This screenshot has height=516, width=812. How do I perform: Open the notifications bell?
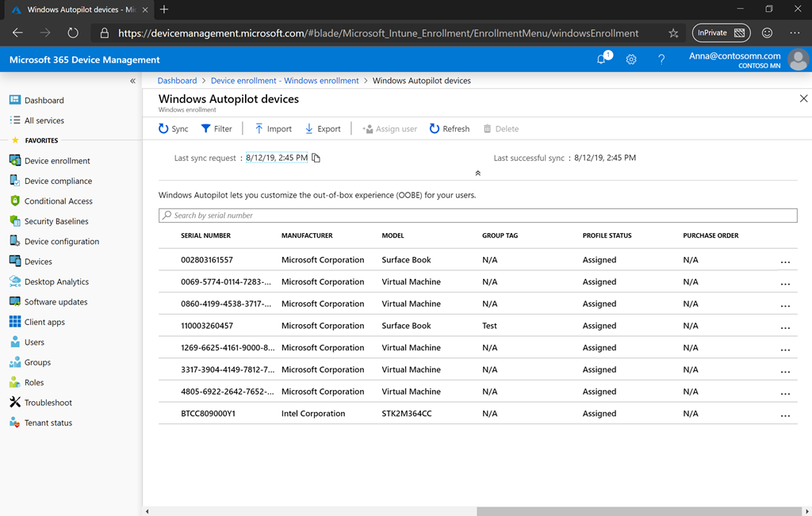[x=602, y=59]
